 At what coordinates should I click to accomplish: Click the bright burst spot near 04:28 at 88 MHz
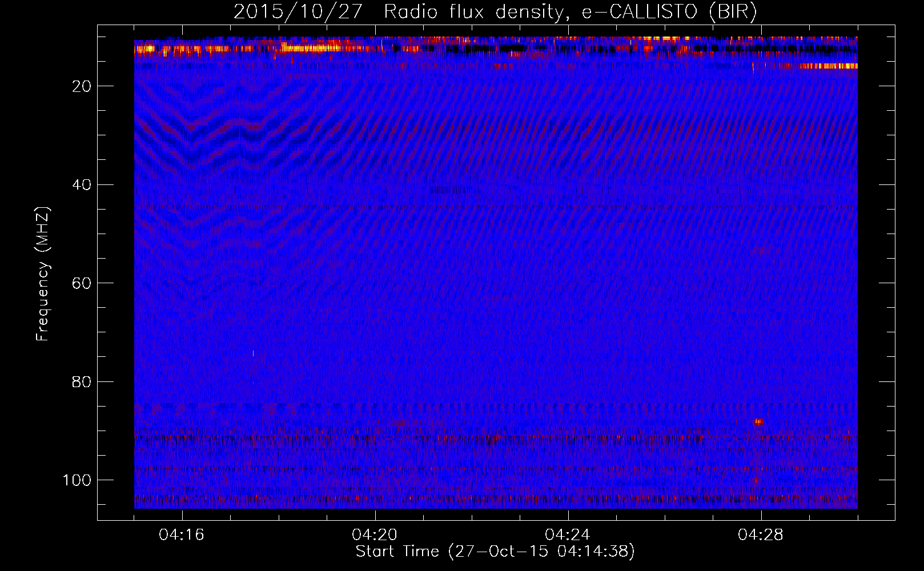(x=758, y=422)
